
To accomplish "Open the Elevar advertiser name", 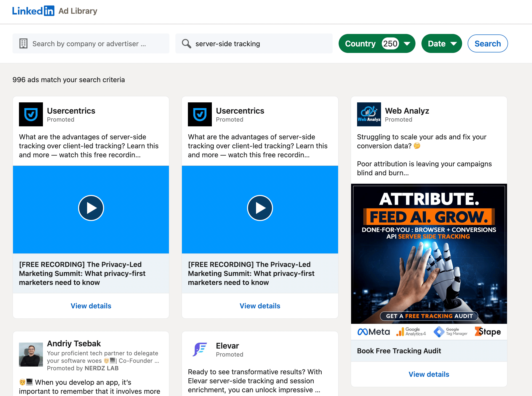I will [x=227, y=346].
